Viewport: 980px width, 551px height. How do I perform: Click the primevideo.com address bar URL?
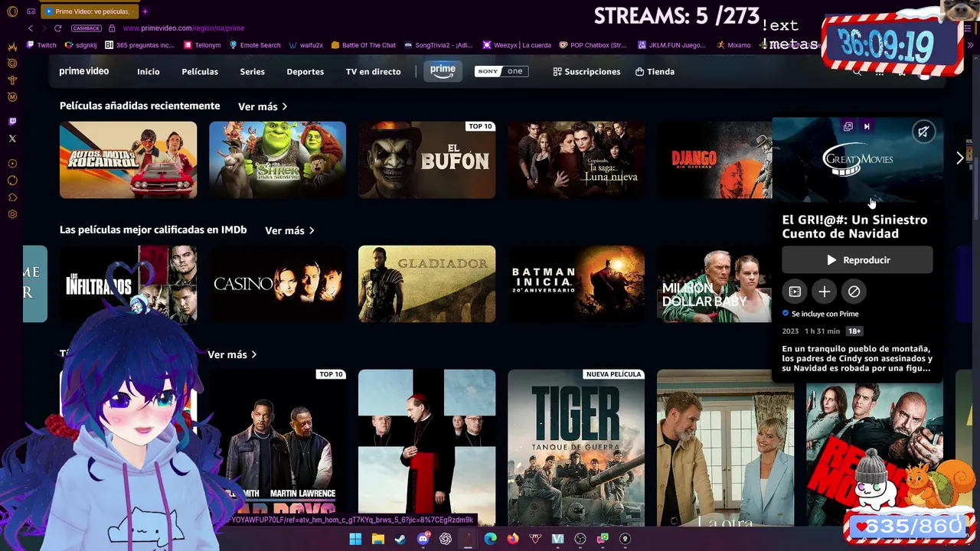tap(184, 28)
